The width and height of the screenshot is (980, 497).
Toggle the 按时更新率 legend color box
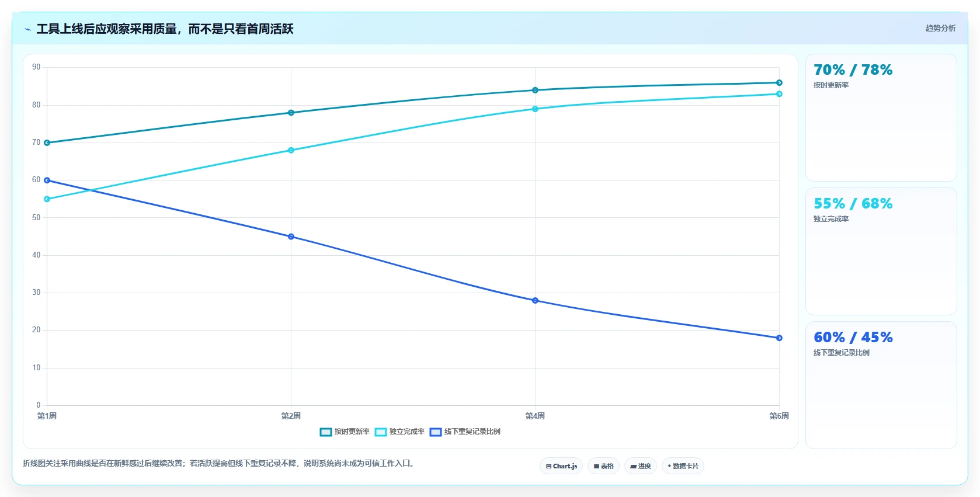click(326, 432)
